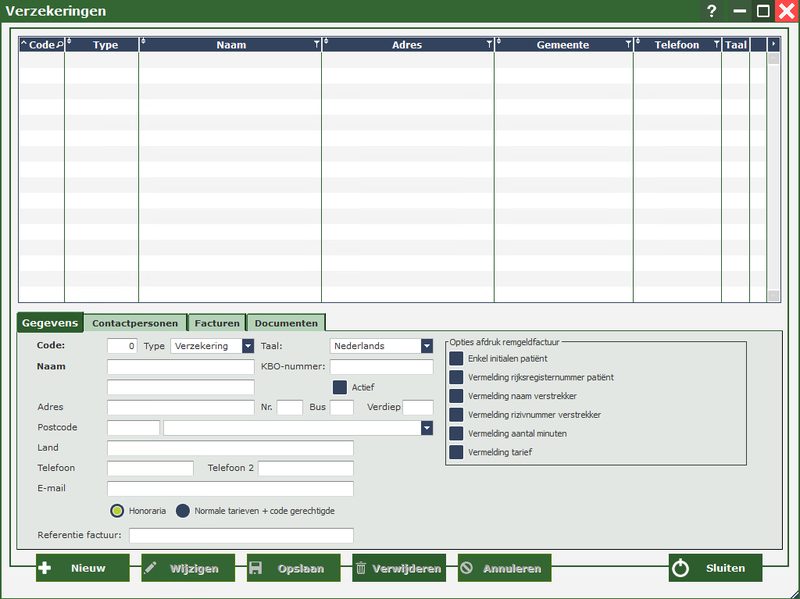Enable Vermelding rijksregisternummer patiënt
The width and height of the screenshot is (800, 599).
coord(456,378)
